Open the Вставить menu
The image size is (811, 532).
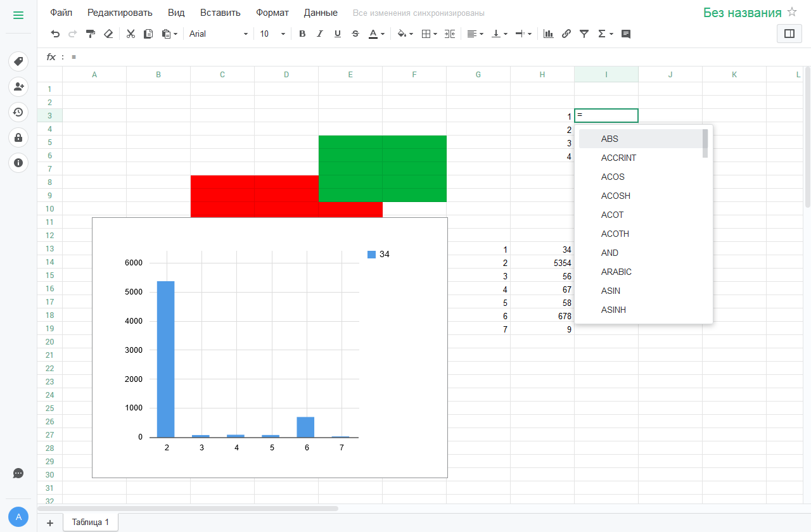(220, 13)
